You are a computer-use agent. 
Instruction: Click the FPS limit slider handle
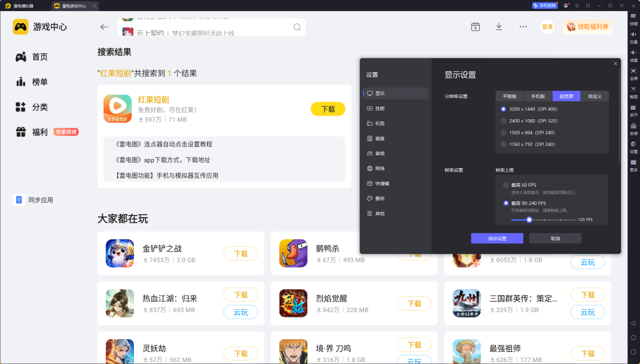click(529, 220)
